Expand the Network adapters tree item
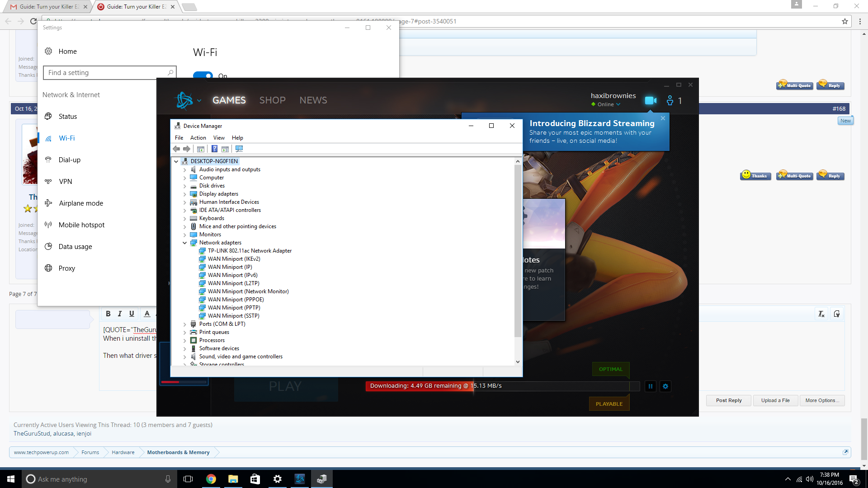The height and width of the screenshot is (488, 868). pos(184,243)
